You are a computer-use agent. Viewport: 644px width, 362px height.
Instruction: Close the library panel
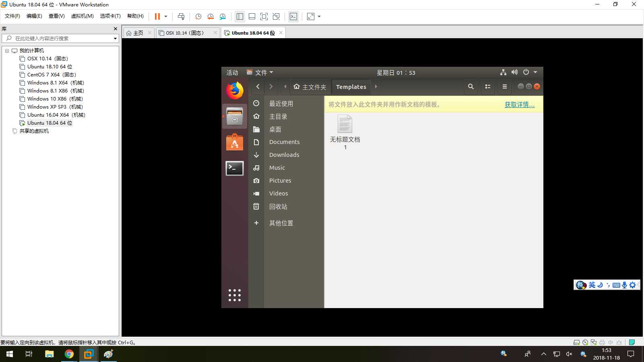click(x=116, y=29)
